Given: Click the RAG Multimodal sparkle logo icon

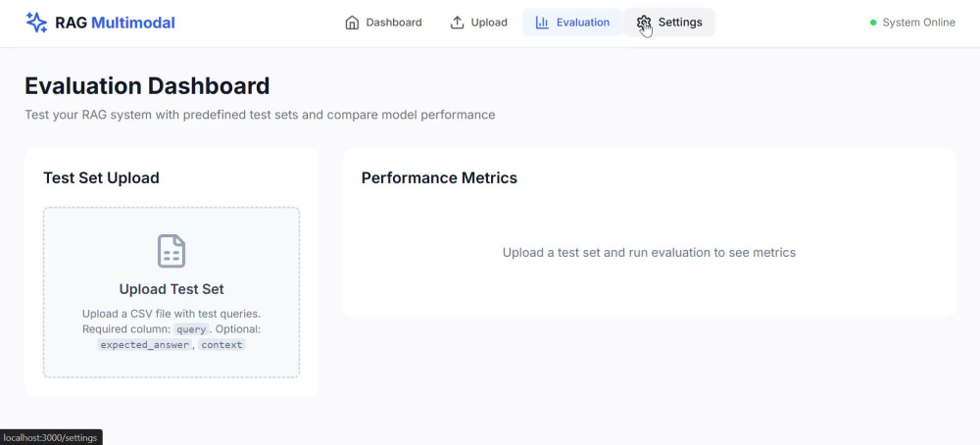Looking at the screenshot, I should [36, 23].
